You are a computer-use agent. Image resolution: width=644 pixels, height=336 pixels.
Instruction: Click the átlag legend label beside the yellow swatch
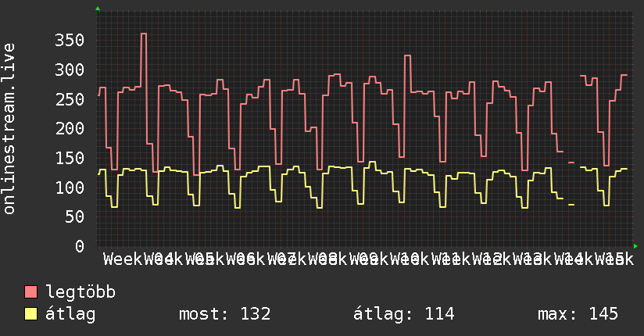click(x=70, y=314)
